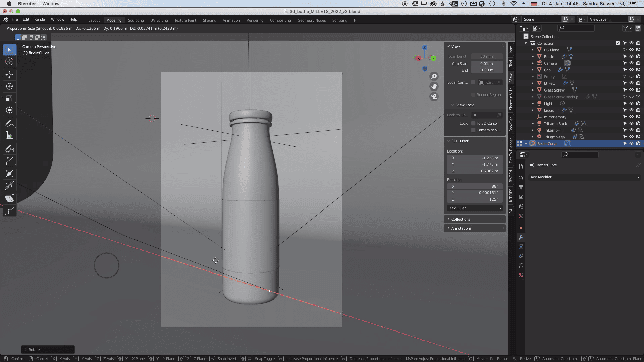The image size is (644, 362).
Task: Toggle selectability arrow for BG Plane
Action: click(x=625, y=50)
